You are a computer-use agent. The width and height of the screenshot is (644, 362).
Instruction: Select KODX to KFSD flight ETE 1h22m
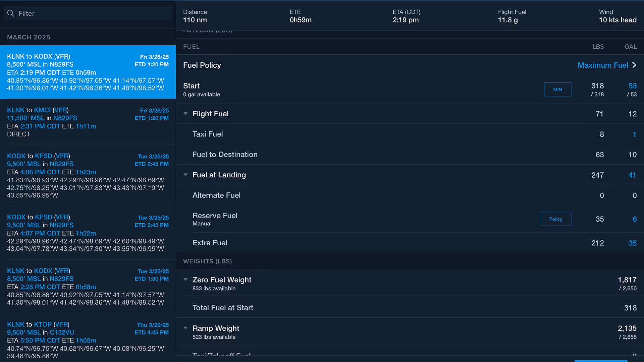(88, 233)
